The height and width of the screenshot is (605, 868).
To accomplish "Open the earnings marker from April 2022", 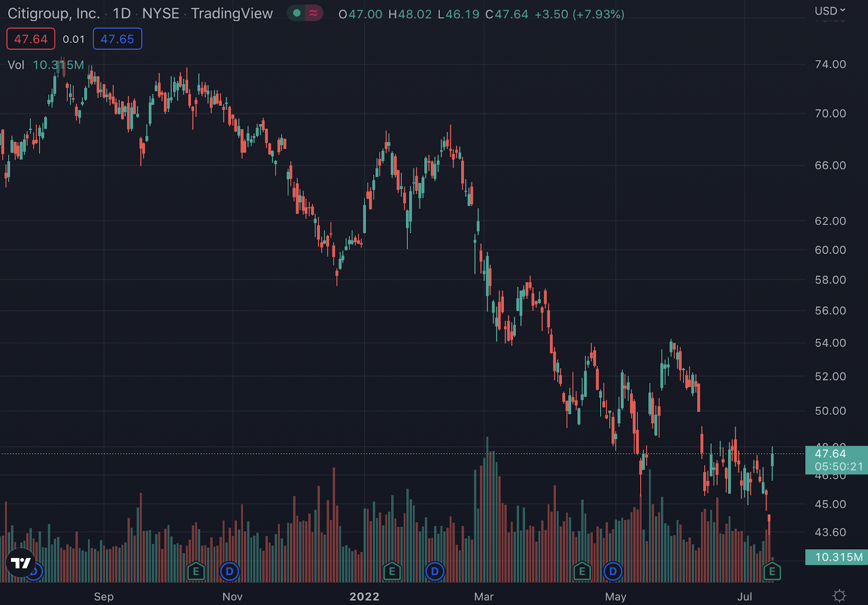I will [x=582, y=571].
